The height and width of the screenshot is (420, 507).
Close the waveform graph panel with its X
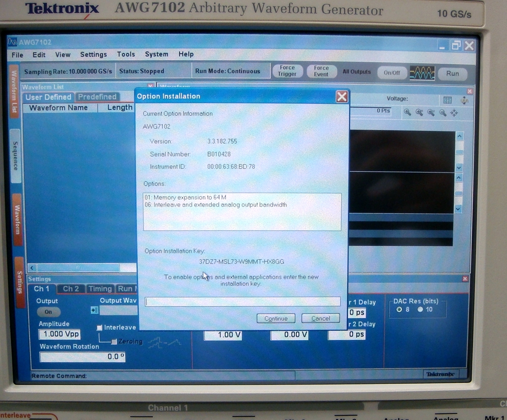(470, 91)
